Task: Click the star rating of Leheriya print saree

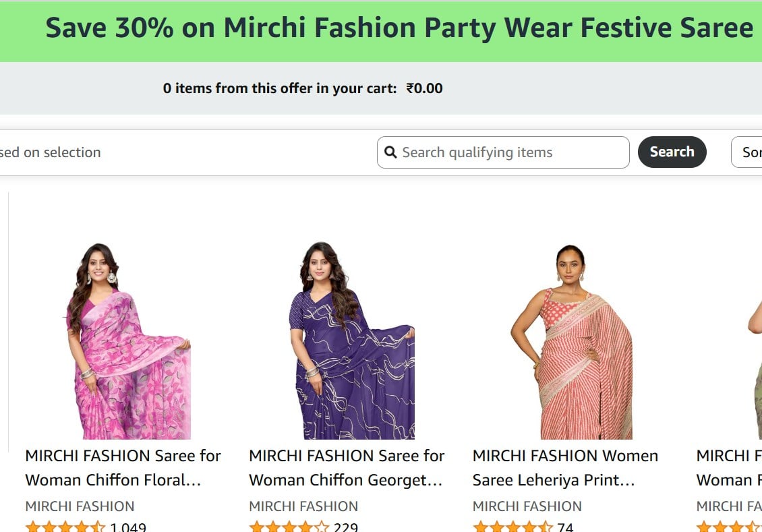Action: [512, 527]
